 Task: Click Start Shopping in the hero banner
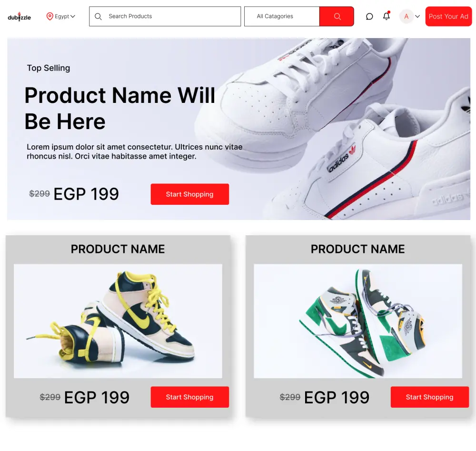pos(190,194)
